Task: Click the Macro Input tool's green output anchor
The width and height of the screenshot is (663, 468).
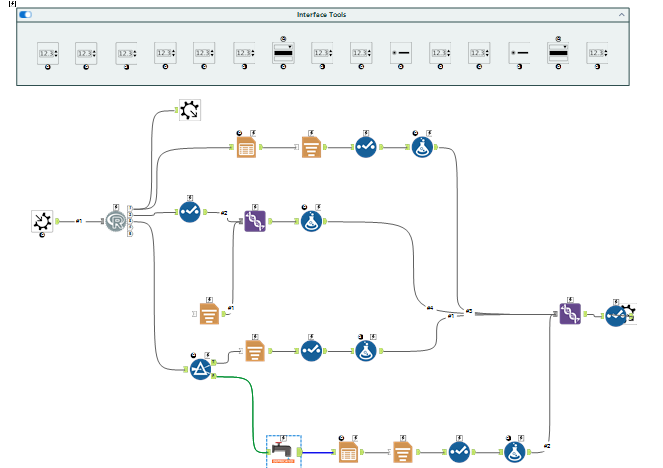Action: [x=57, y=221]
